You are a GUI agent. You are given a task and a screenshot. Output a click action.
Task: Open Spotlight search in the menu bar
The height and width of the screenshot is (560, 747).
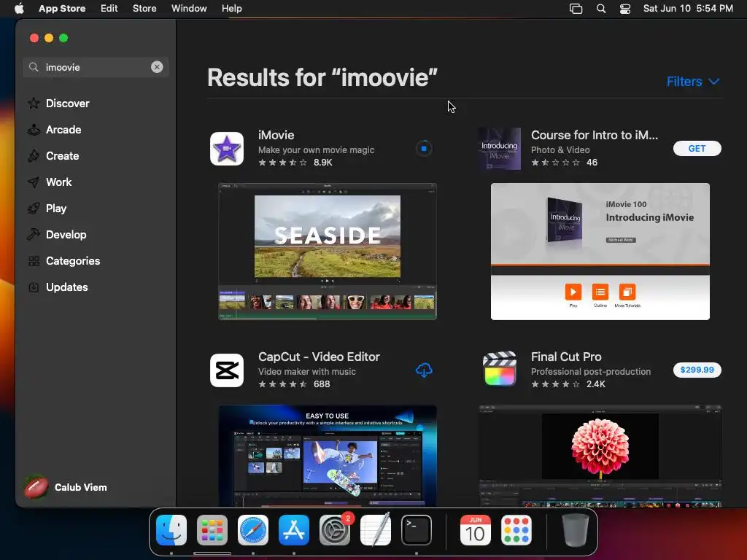(601, 9)
